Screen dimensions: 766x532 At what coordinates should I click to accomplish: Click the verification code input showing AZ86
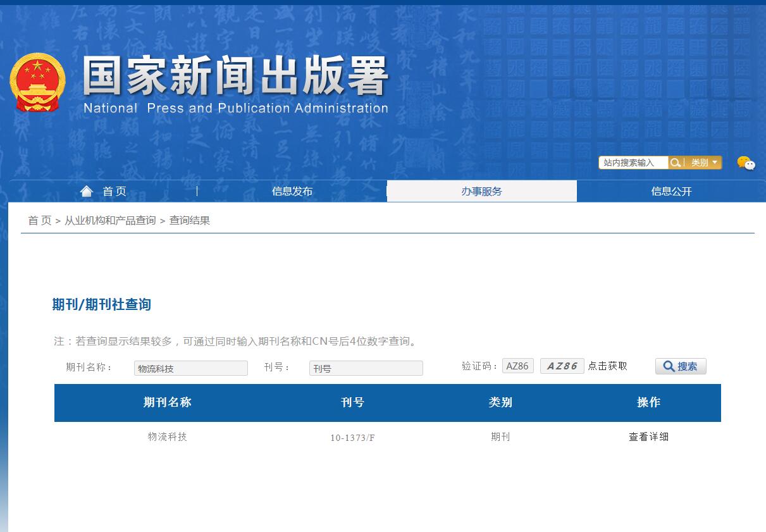tap(517, 365)
